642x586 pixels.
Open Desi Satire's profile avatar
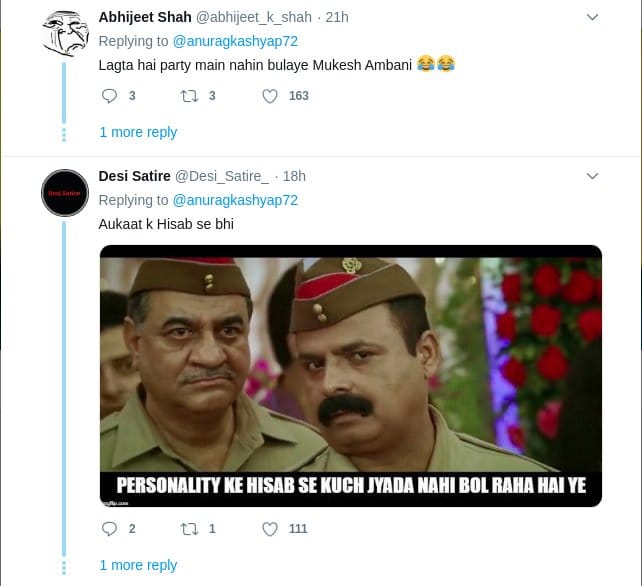(65, 193)
